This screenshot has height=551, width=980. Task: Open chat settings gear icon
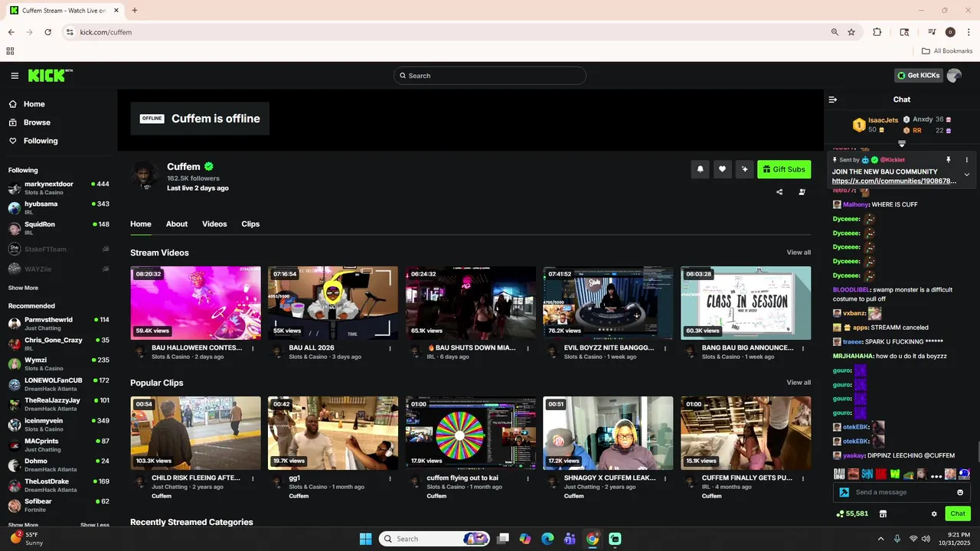[934, 514]
